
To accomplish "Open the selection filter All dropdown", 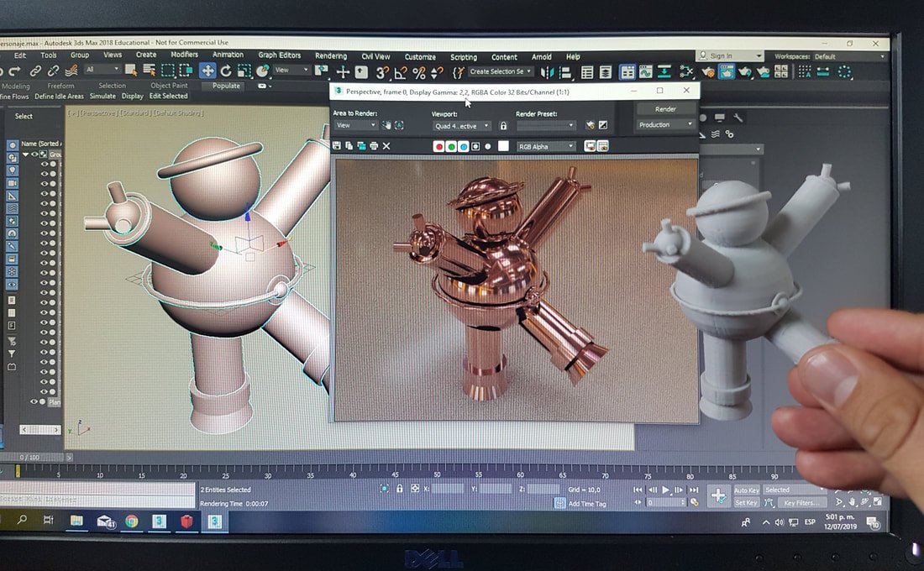I will coord(102,70).
